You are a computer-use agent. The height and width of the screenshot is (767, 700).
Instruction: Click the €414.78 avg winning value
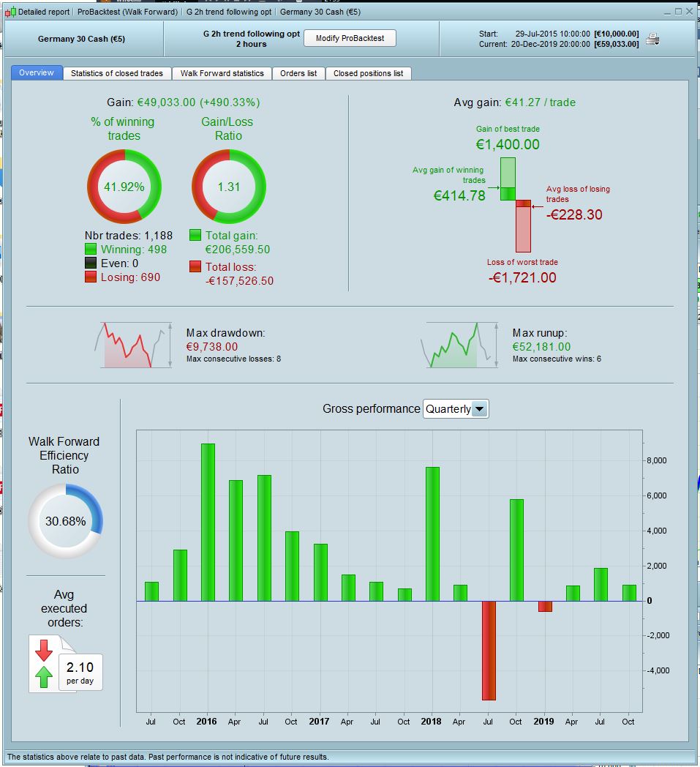(x=459, y=195)
